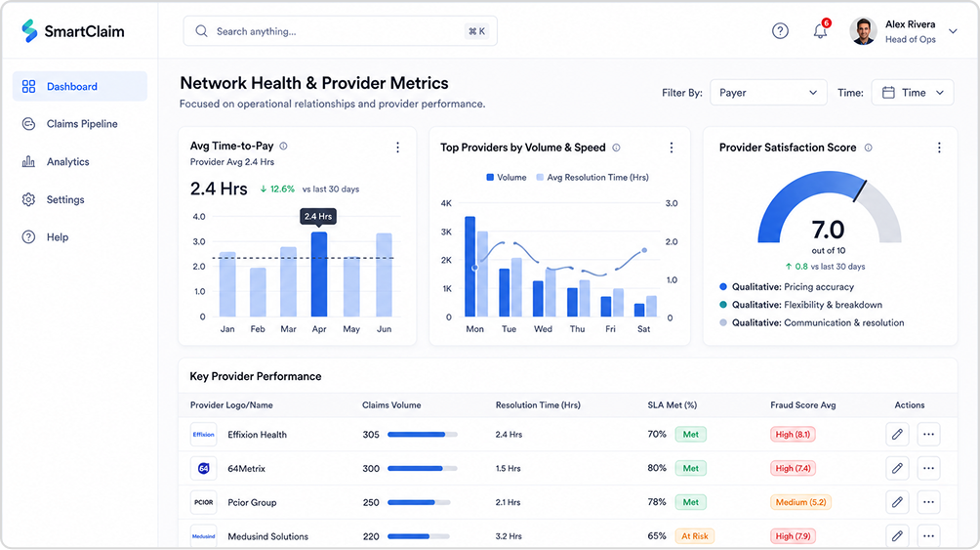The height and width of the screenshot is (550, 980).
Task: Click the edit pencil for Effixion Health
Action: coord(897,435)
